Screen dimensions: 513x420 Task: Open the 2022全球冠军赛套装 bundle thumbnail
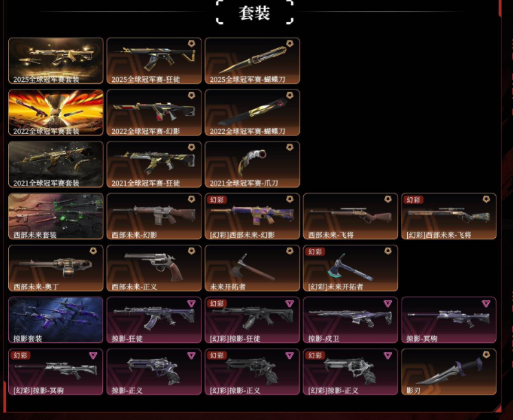click(x=56, y=113)
